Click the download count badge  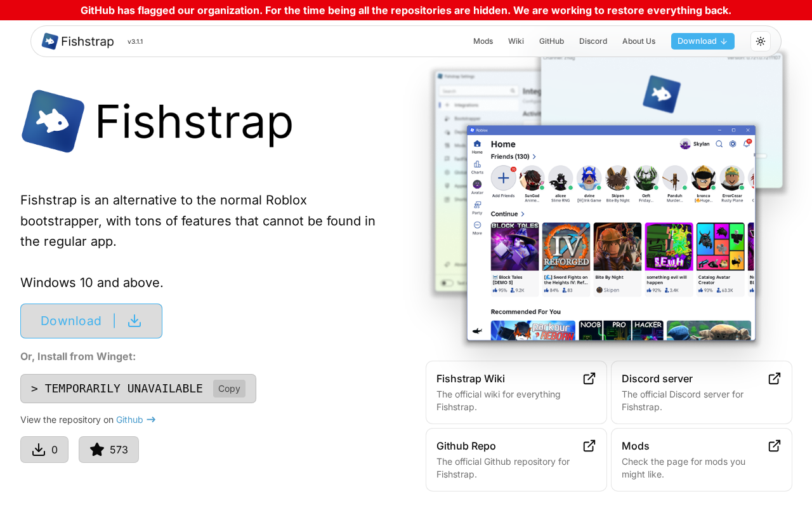pos(44,450)
